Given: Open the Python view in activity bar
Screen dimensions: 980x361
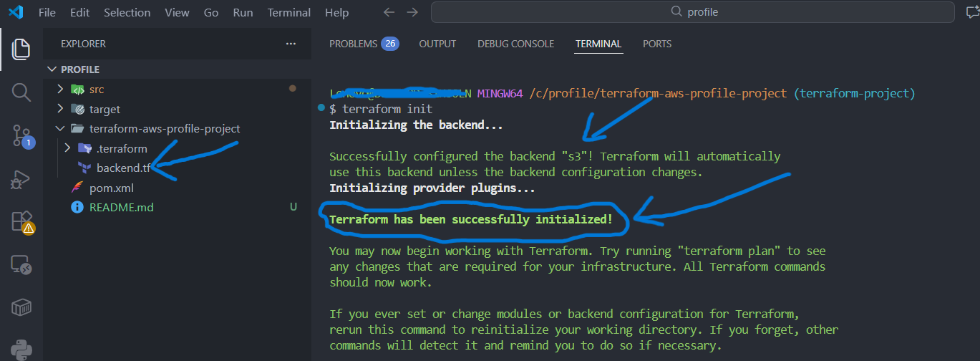Looking at the screenshot, I should (21, 350).
